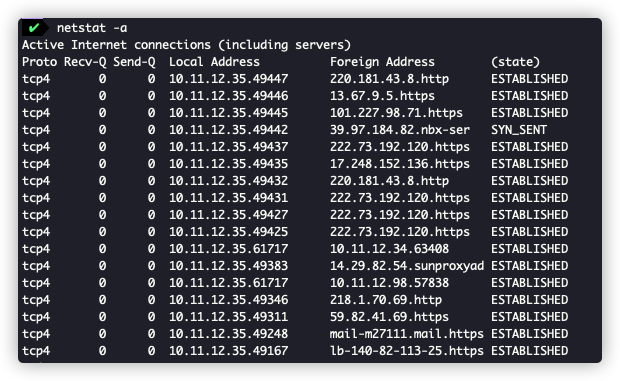This screenshot has width=620, height=381.
Task: Select foreign address lb-140-82-113-25.https
Action: click(407, 351)
